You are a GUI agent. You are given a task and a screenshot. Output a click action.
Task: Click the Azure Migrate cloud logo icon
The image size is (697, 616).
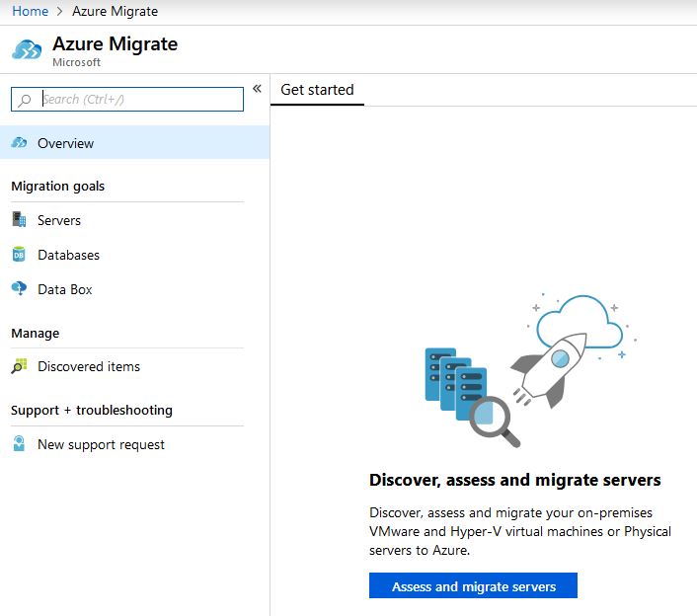point(27,49)
